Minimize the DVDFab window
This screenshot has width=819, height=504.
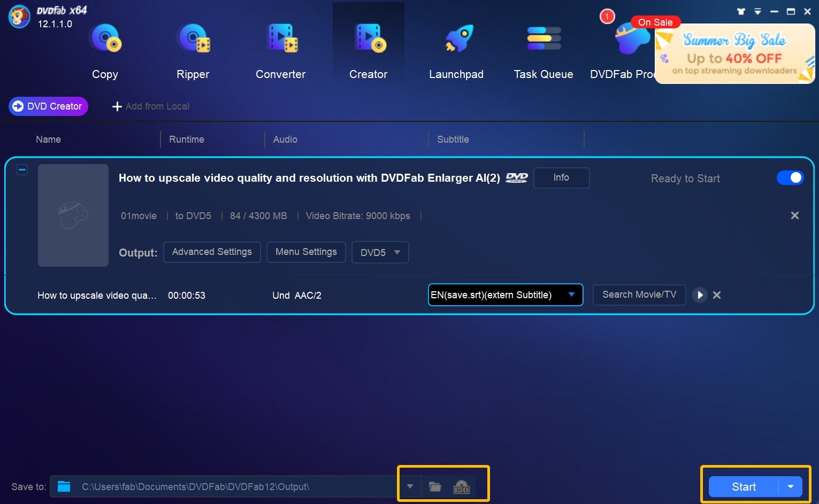point(774,11)
